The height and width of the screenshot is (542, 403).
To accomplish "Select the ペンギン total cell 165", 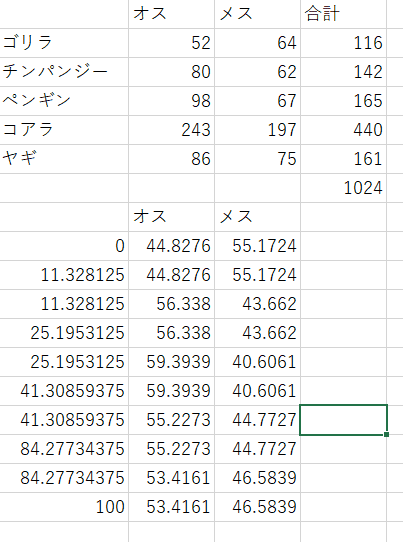I will pyautogui.click(x=344, y=101).
